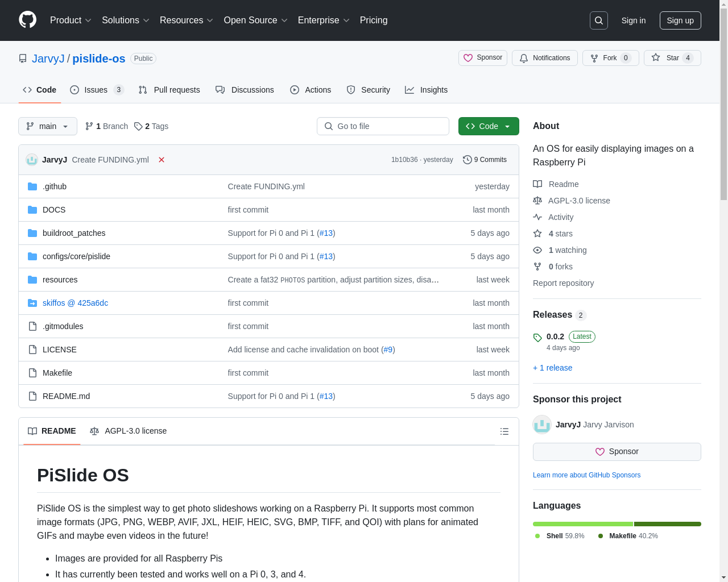The height and width of the screenshot is (582, 728).
Task: Star the repository
Action: [x=672, y=58]
